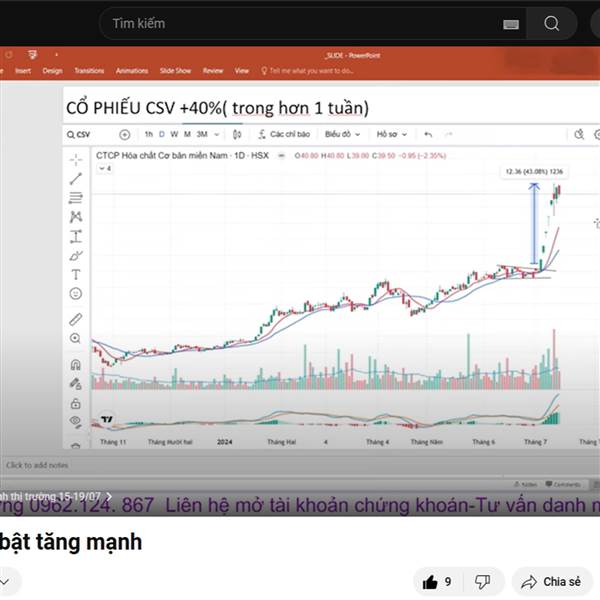Screen dimensions: 600x600
Task: Click the 2024 time axis label
Action: pyautogui.click(x=225, y=442)
